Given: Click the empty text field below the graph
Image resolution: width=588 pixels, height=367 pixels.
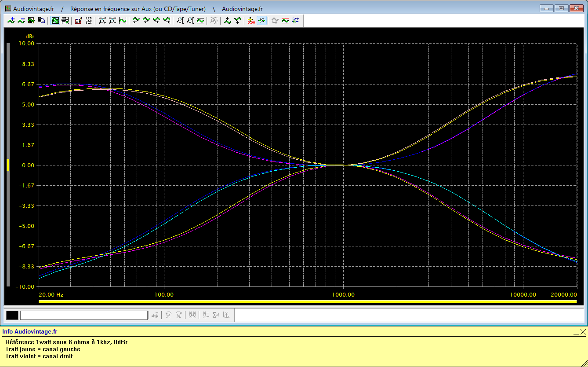Looking at the screenshot, I should (84, 315).
